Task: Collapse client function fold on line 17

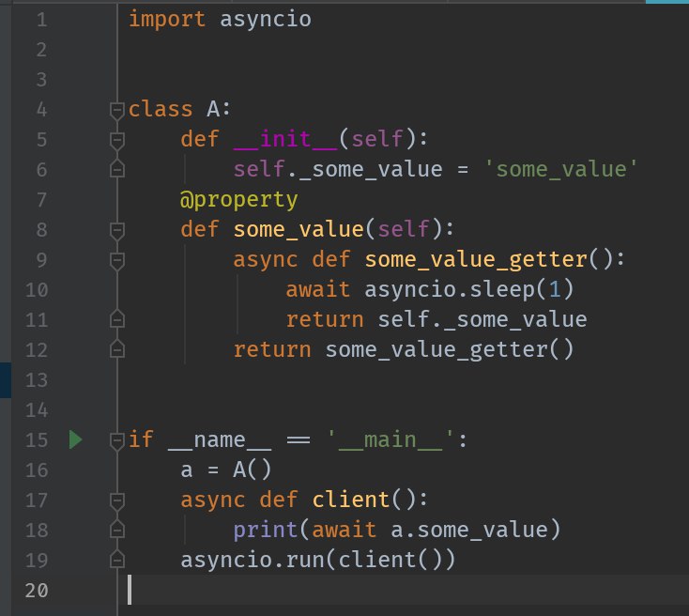Action: 117,501
